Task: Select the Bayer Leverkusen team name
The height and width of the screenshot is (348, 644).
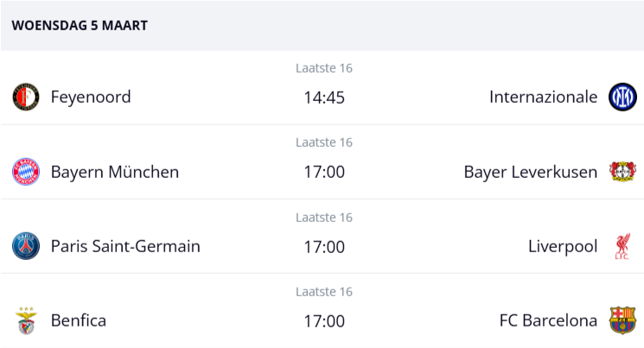Action: pyautogui.click(x=530, y=172)
